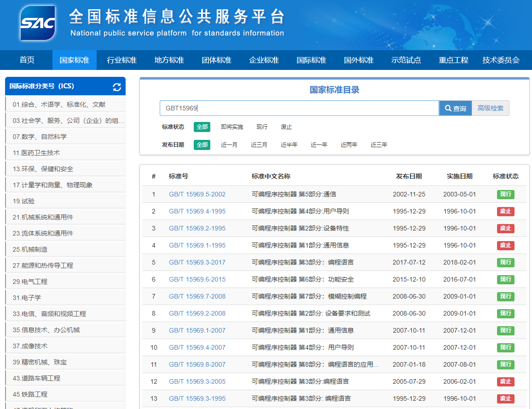Open 高级检索 advanced search
The image size is (532, 409).
tap(491, 108)
